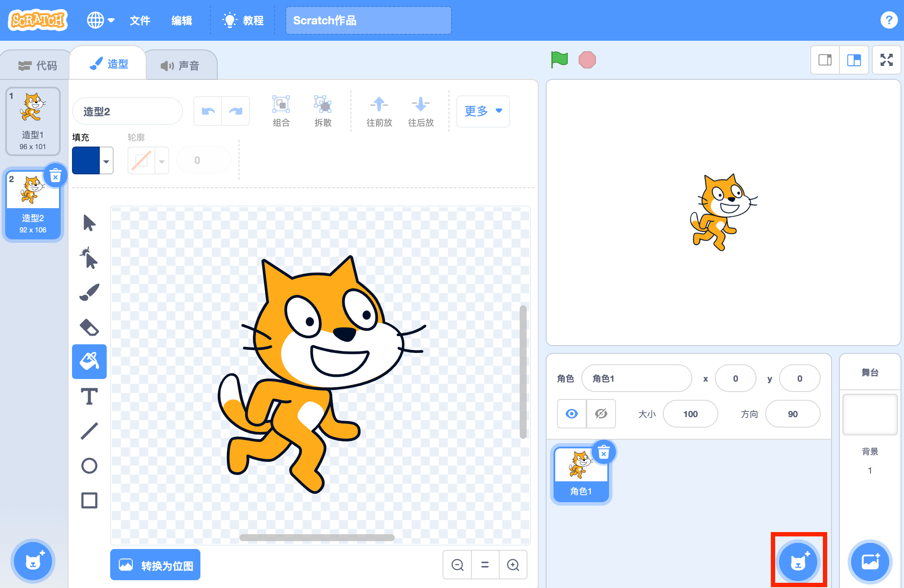Select the 造型1 costume thumbnail
Image resolution: width=904 pixels, height=588 pixels.
click(33, 121)
